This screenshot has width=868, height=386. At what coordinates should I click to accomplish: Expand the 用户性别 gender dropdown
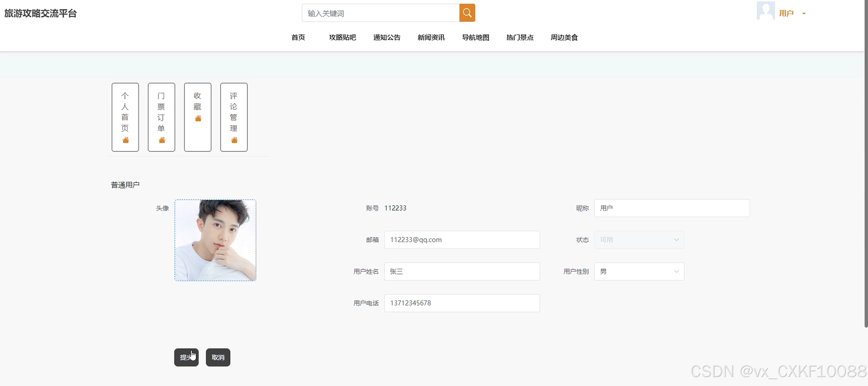(x=639, y=271)
